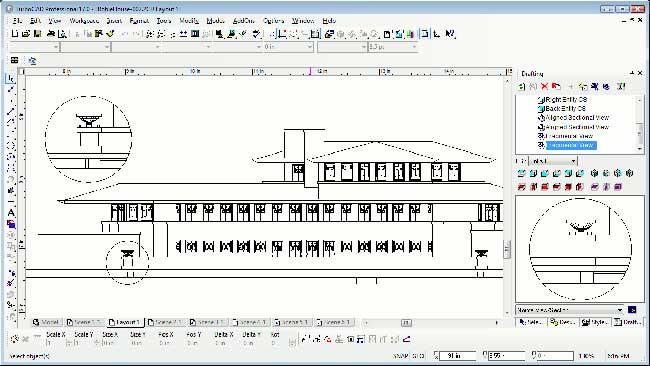Toggle GEO in the status bar
650x366 pixels.
[x=418, y=356]
